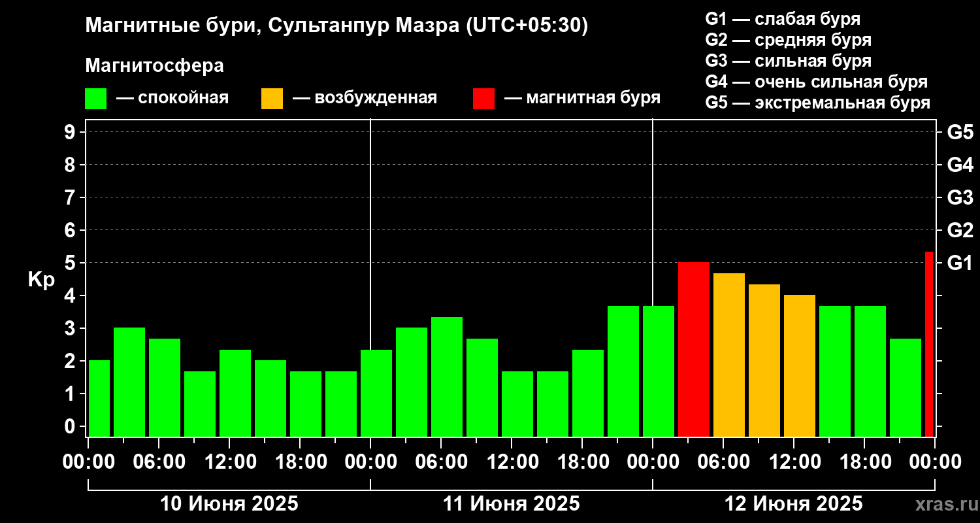Click 'G1 — слабая буря' legend line

pyautogui.click(x=783, y=19)
